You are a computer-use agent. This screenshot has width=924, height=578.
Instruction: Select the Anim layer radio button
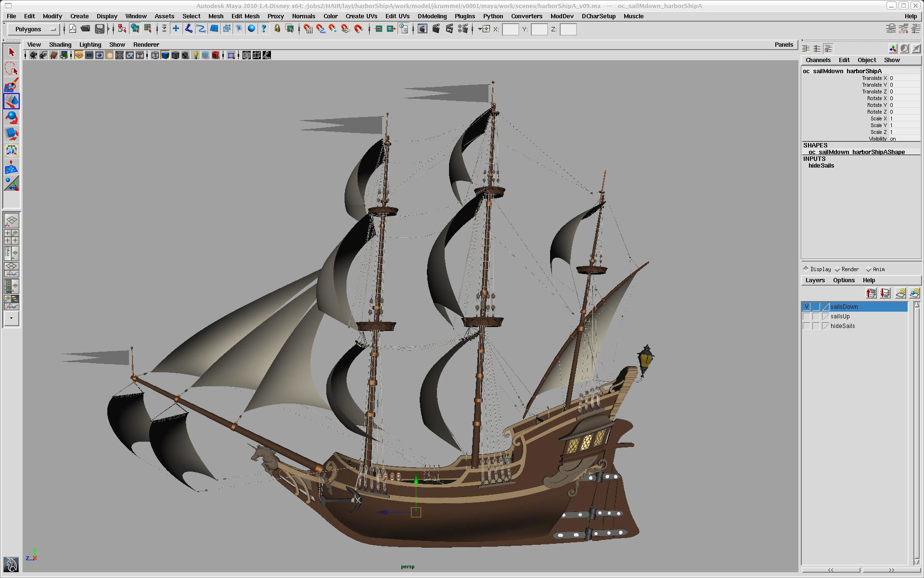[869, 269]
